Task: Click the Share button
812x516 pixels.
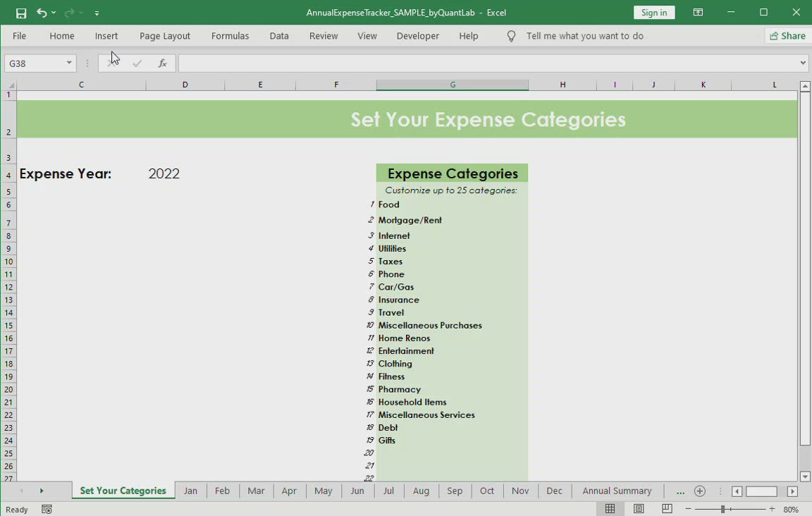Action: 787,36
